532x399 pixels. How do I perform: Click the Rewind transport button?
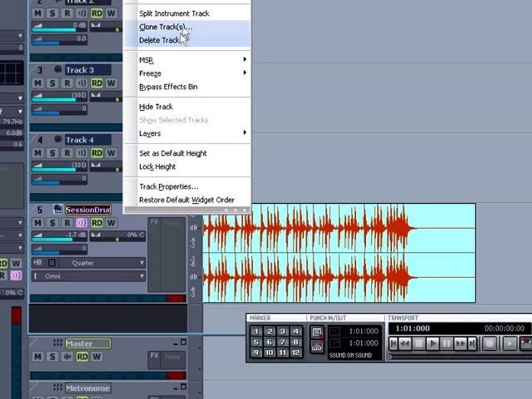[x=405, y=344]
